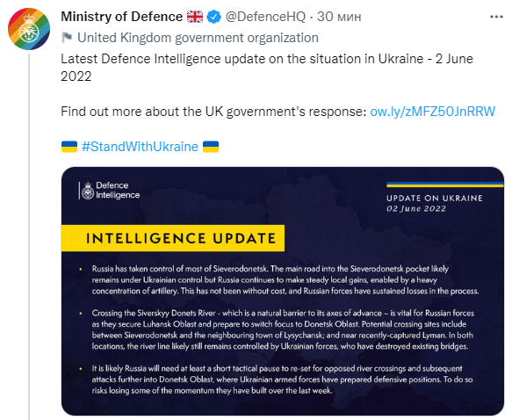Click the government organization flag icon
This screenshot has height=420, width=512.
pos(67,38)
